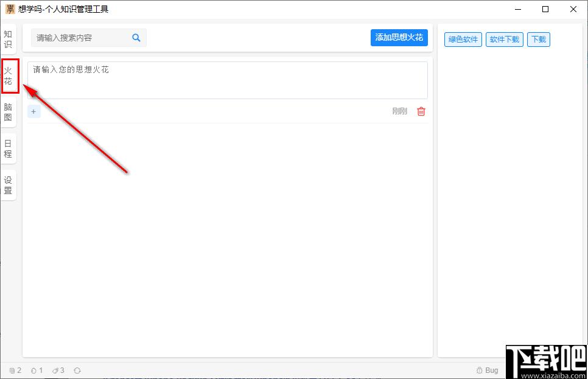Click the 刚刚 timestamp text

click(x=400, y=111)
